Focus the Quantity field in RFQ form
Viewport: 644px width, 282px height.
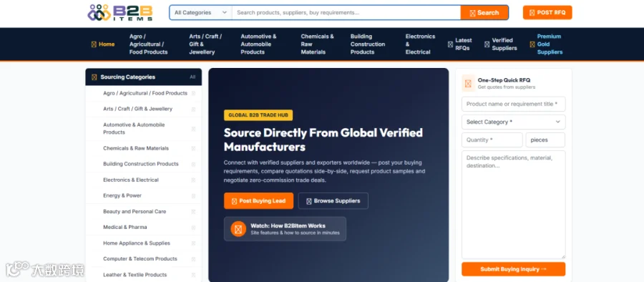point(492,140)
